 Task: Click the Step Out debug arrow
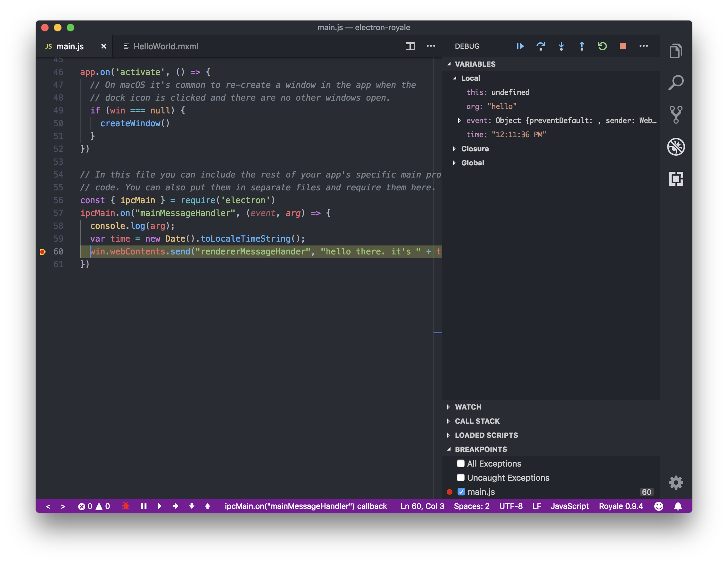(582, 46)
